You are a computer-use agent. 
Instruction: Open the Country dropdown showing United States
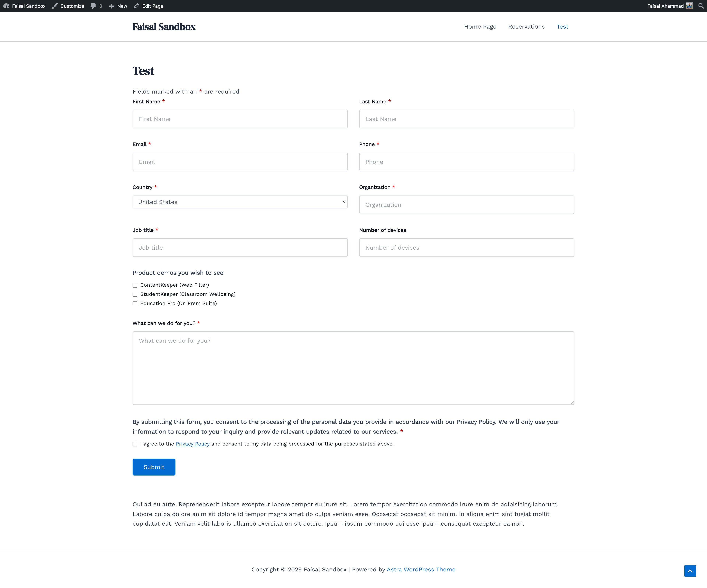240,202
